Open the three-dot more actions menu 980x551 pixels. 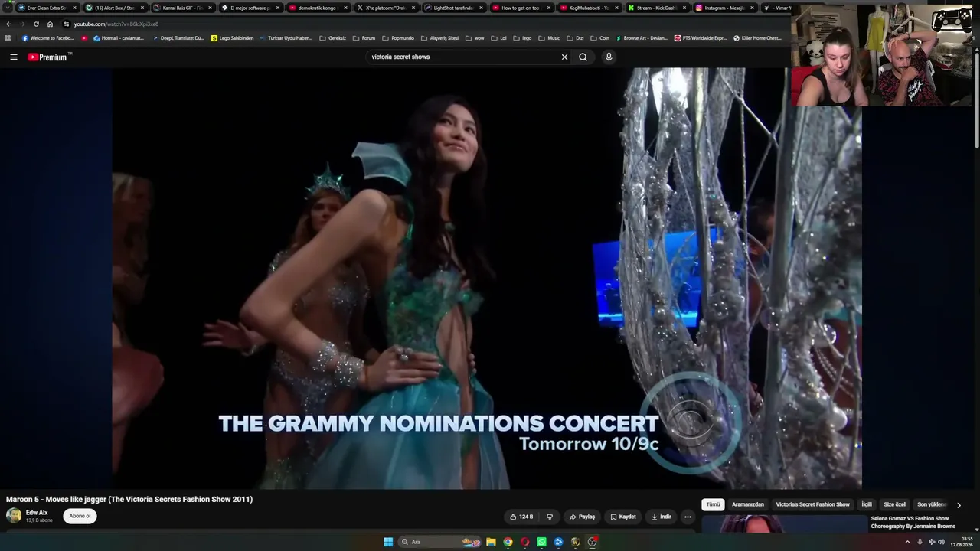(x=688, y=517)
